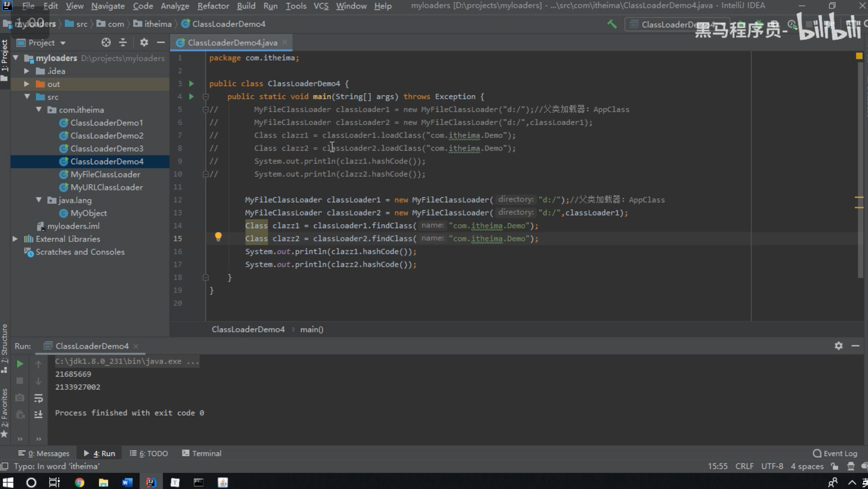The image size is (868, 489).
Task: Click the Build project hammer icon
Action: point(612,24)
